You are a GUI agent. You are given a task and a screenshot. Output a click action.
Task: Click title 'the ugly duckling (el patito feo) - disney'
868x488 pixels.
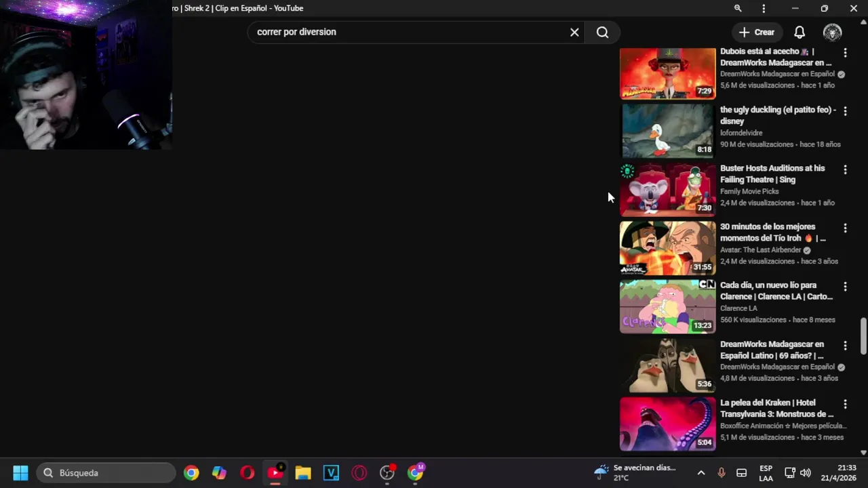[x=777, y=115]
